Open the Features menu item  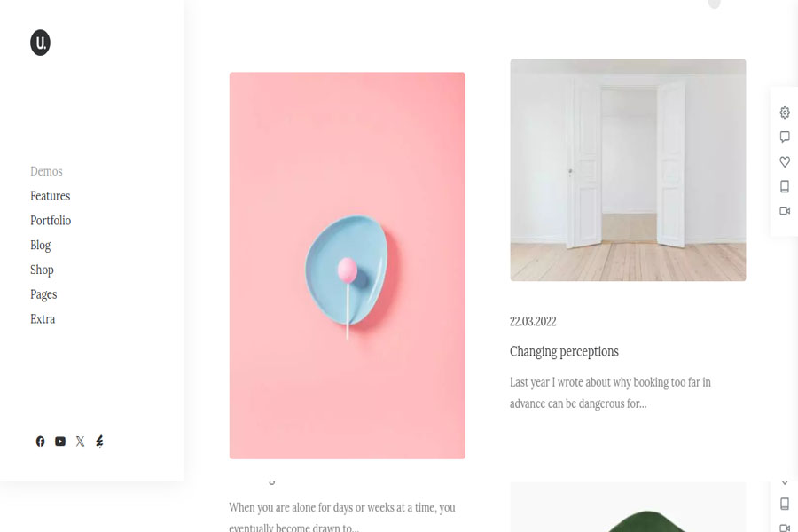pos(50,196)
